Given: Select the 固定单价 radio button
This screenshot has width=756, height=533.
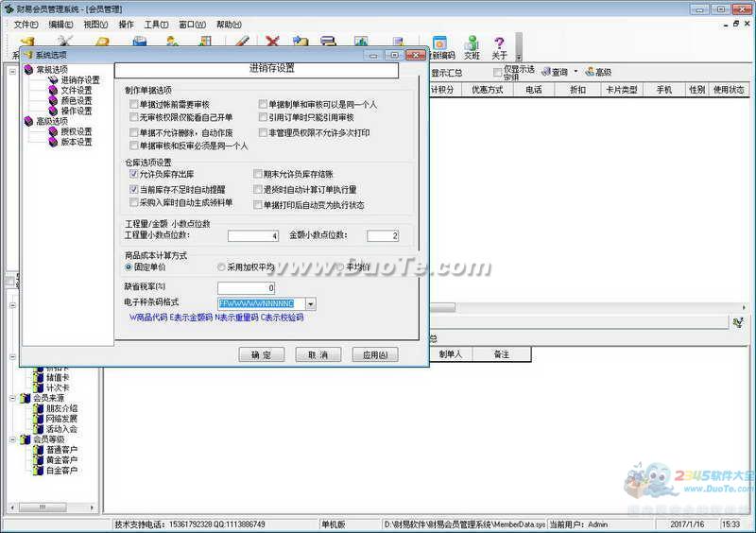Looking at the screenshot, I should pyautogui.click(x=129, y=267).
